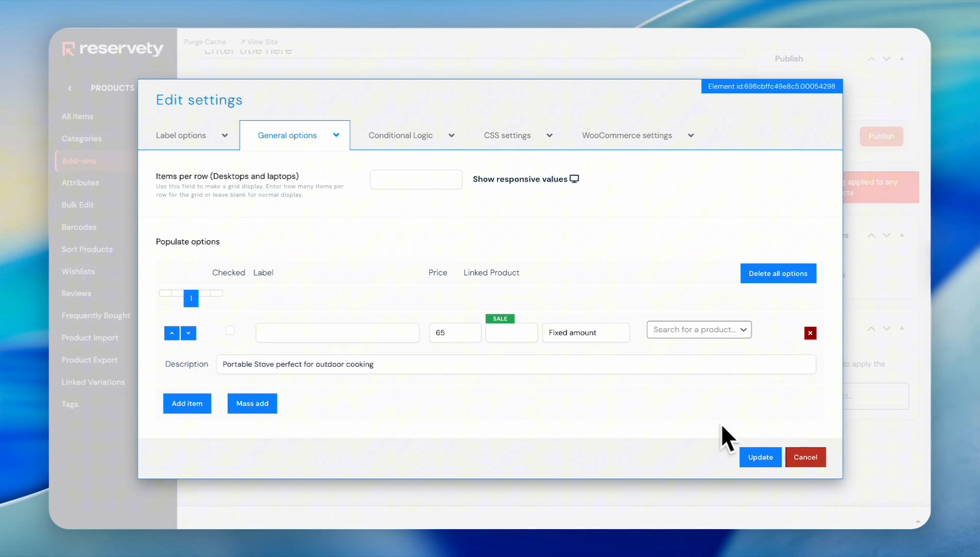980x557 pixels.
Task: Open the Search for a product dropdown
Action: click(699, 330)
